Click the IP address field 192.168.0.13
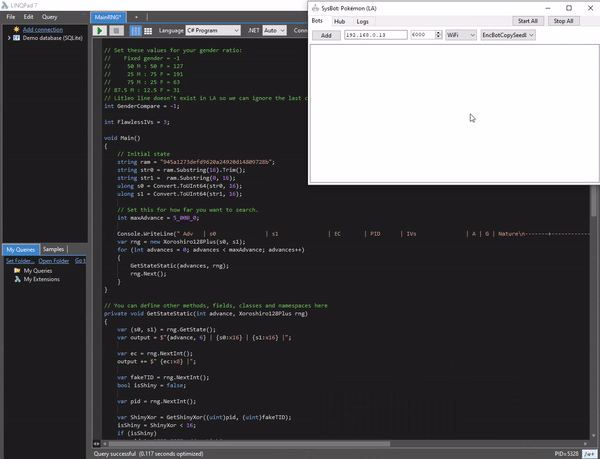 [x=376, y=35]
